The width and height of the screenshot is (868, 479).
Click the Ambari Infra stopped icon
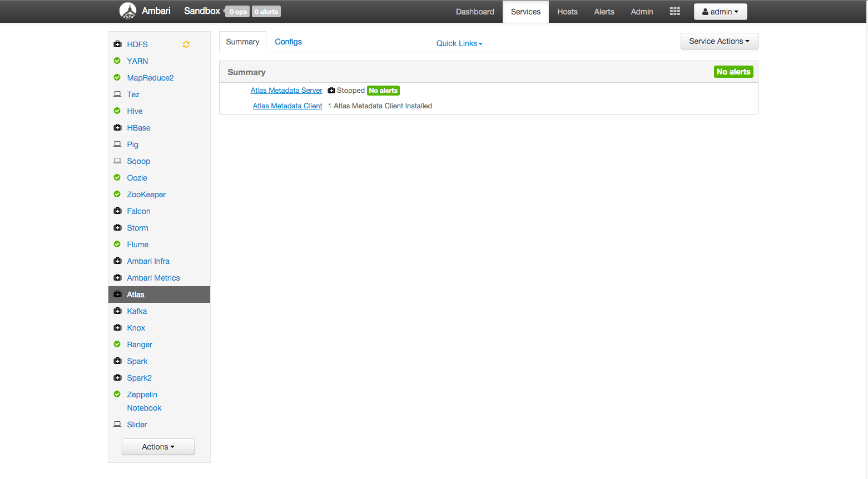point(117,261)
